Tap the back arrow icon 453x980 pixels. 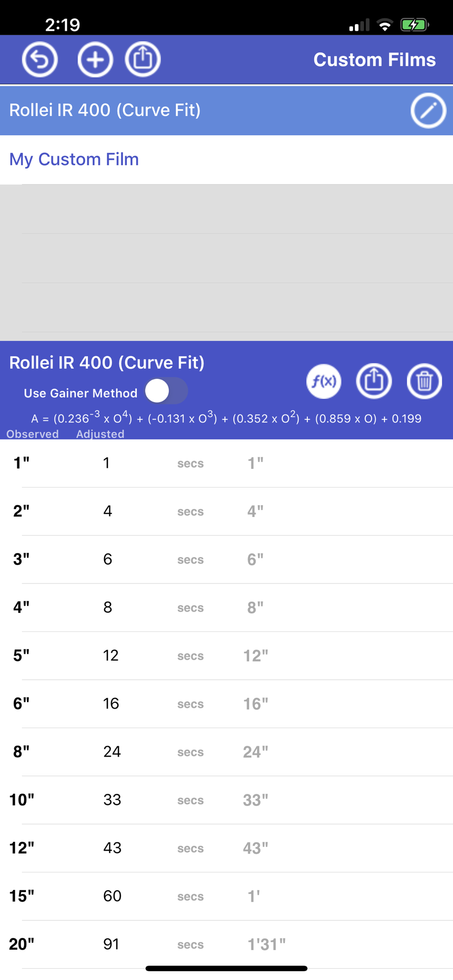coord(40,60)
